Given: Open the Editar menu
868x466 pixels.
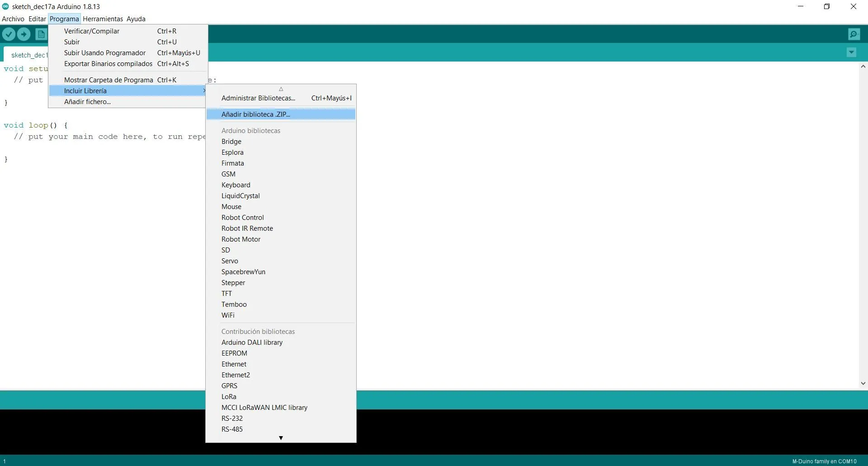Looking at the screenshot, I should [37, 19].
